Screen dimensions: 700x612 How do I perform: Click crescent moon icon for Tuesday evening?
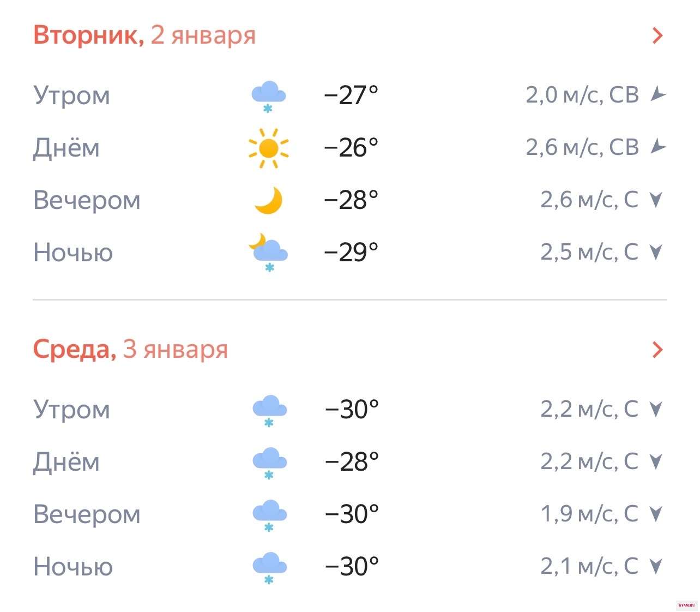pyautogui.click(x=268, y=200)
